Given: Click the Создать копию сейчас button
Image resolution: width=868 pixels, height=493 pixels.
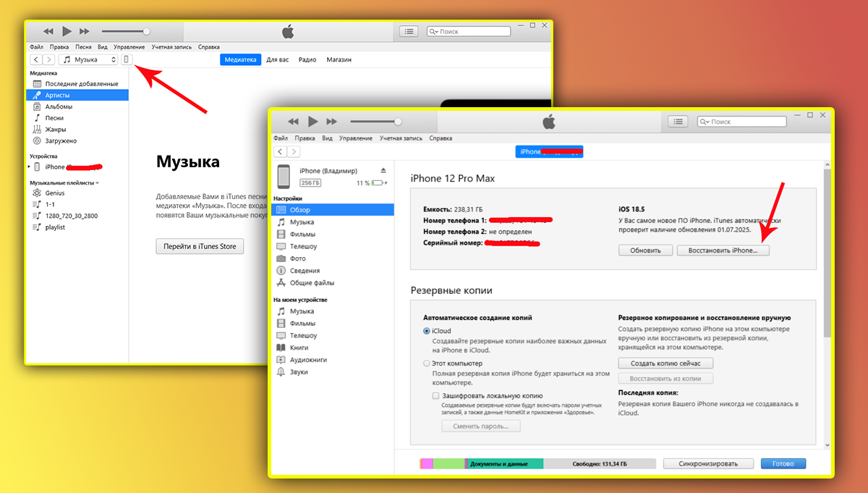Looking at the screenshot, I should [x=665, y=363].
